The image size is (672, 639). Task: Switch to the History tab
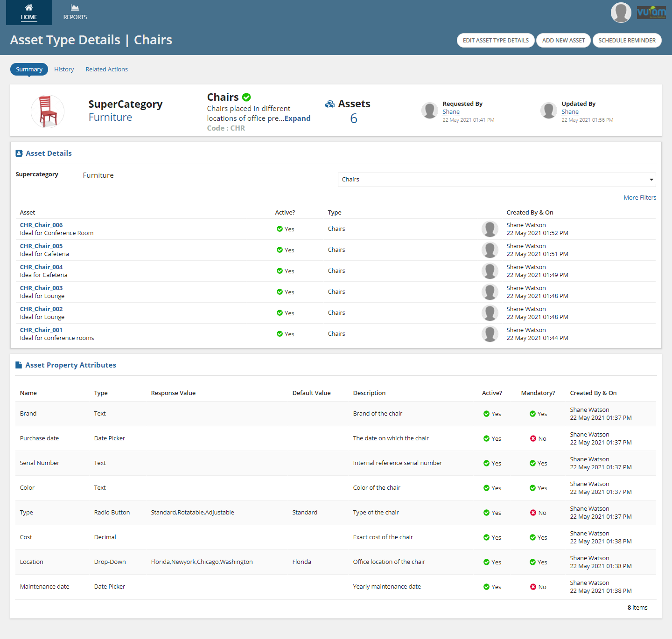64,69
